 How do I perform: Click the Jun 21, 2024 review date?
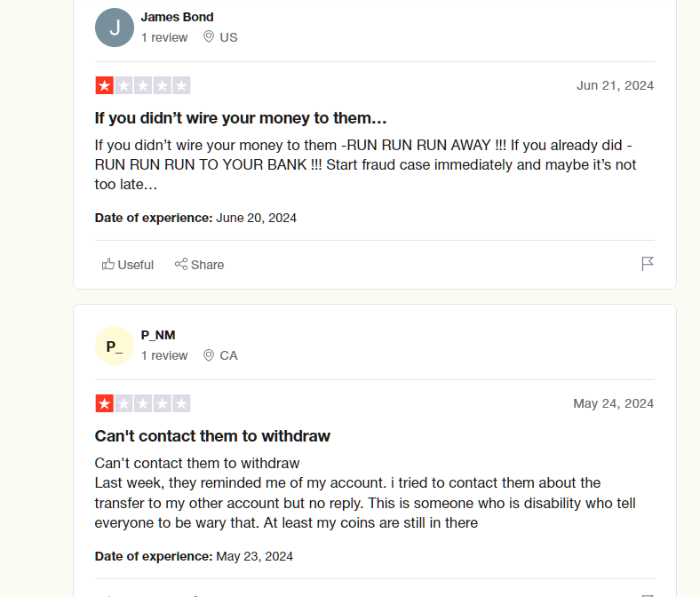(x=615, y=85)
